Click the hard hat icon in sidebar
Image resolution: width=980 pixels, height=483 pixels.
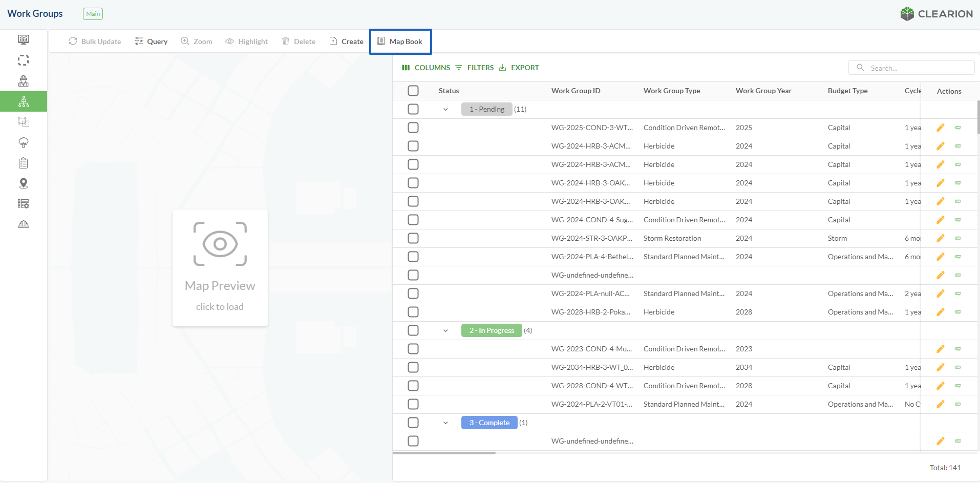(x=24, y=224)
